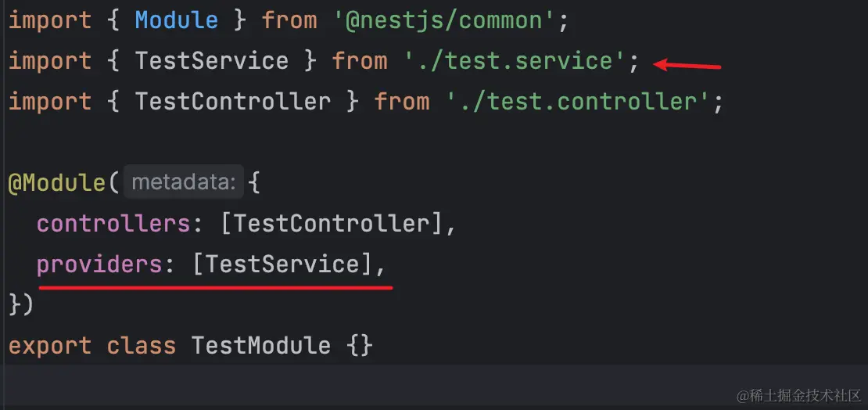868x410 pixels.
Task: Click the export keyword
Action: [x=50, y=347]
